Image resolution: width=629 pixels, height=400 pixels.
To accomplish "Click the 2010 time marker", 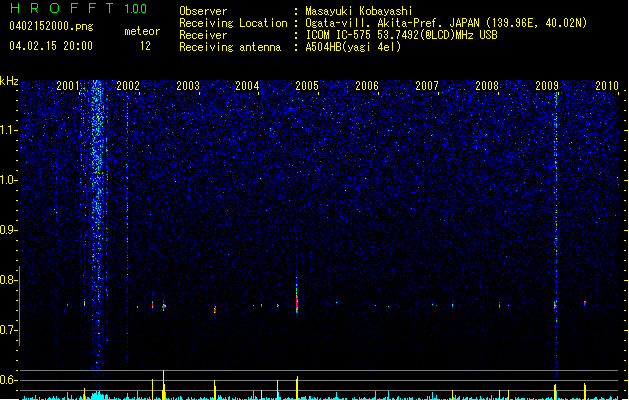I will point(607,86).
